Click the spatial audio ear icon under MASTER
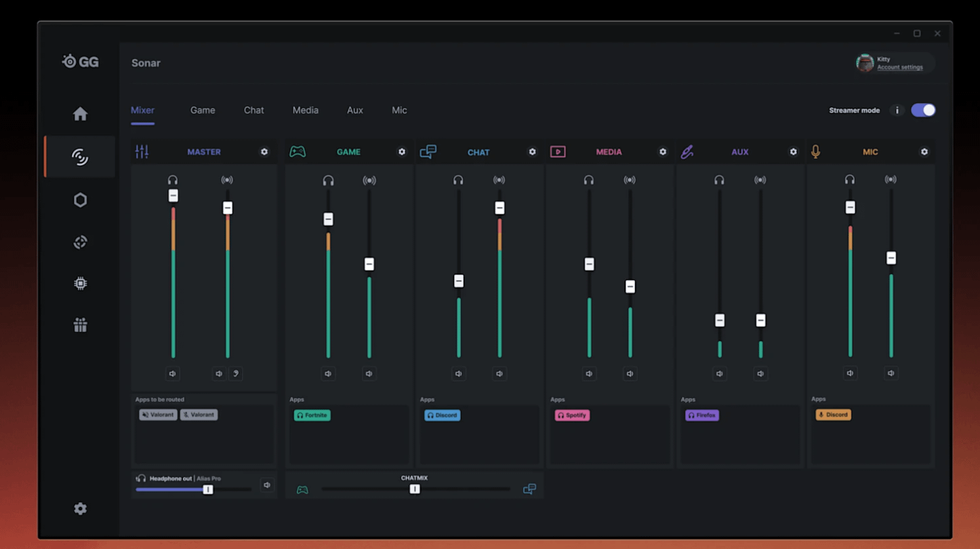Viewport: 980px width, 549px height. click(236, 373)
